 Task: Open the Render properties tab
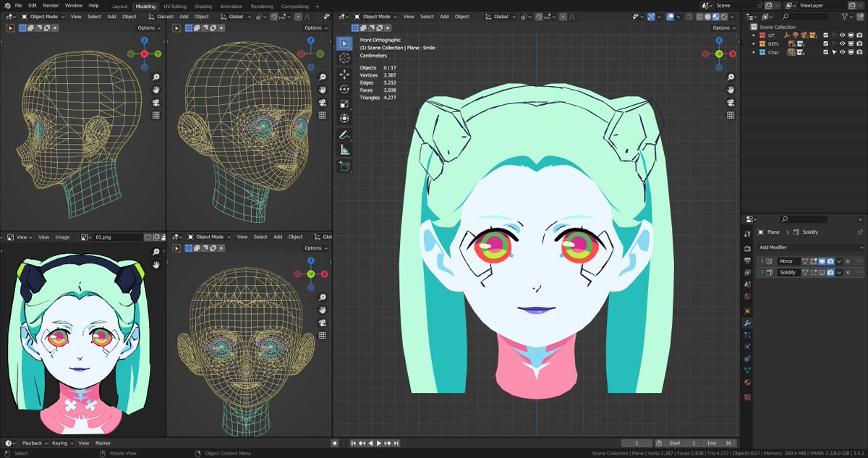point(748,248)
